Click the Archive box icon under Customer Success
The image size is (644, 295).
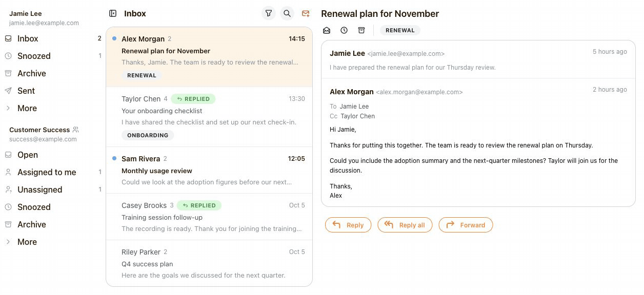[8, 224]
